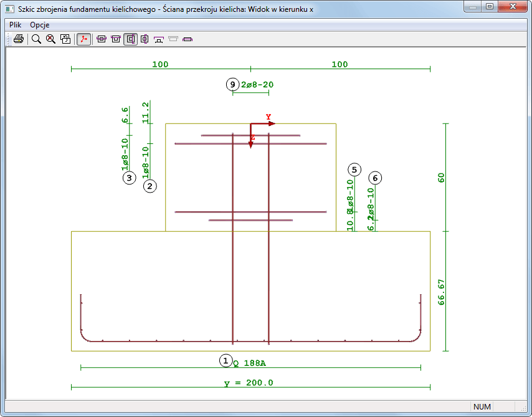Viewport: 532px width, 417px height.
Task: Click rebar position marker 5
Action: point(354,170)
